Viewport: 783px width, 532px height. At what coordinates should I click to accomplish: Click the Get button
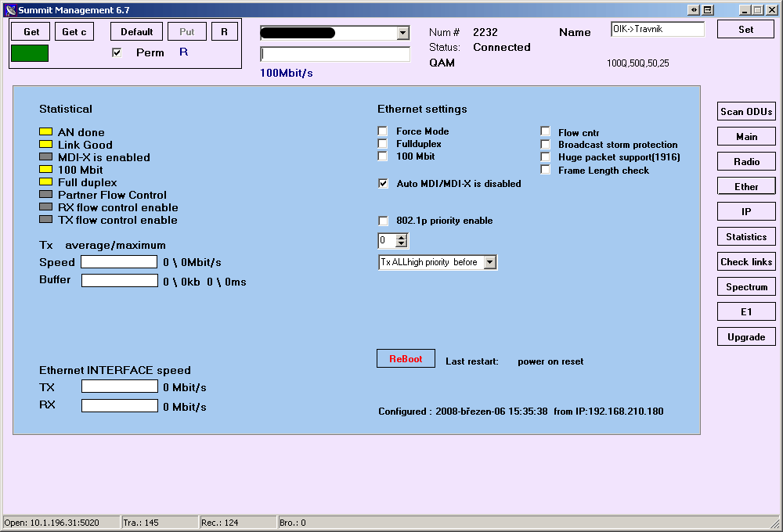(x=31, y=32)
